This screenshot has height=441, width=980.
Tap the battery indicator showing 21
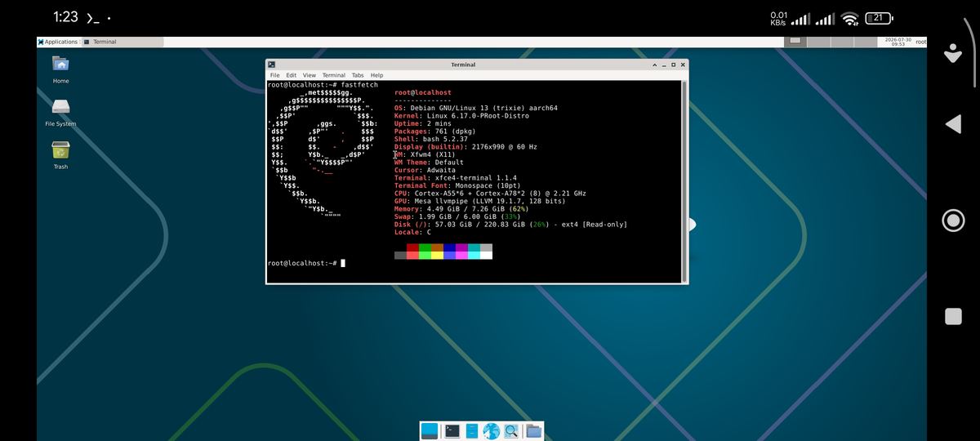pyautogui.click(x=879, y=17)
